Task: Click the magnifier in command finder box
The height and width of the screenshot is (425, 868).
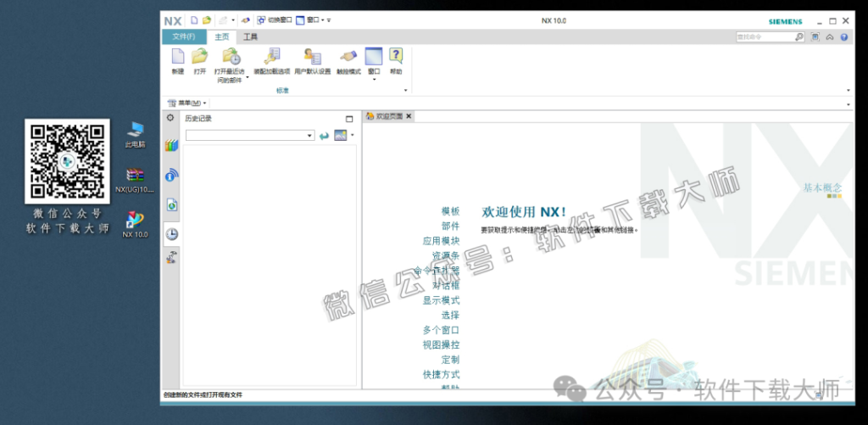Action: pos(799,37)
